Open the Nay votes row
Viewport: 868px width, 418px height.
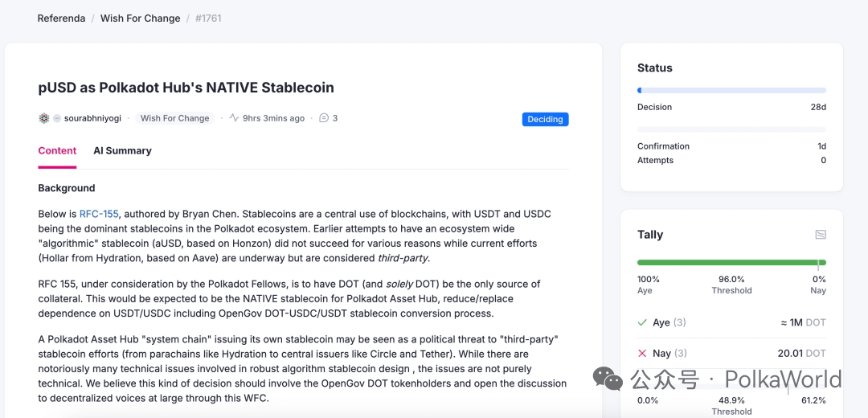tap(732, 353)
